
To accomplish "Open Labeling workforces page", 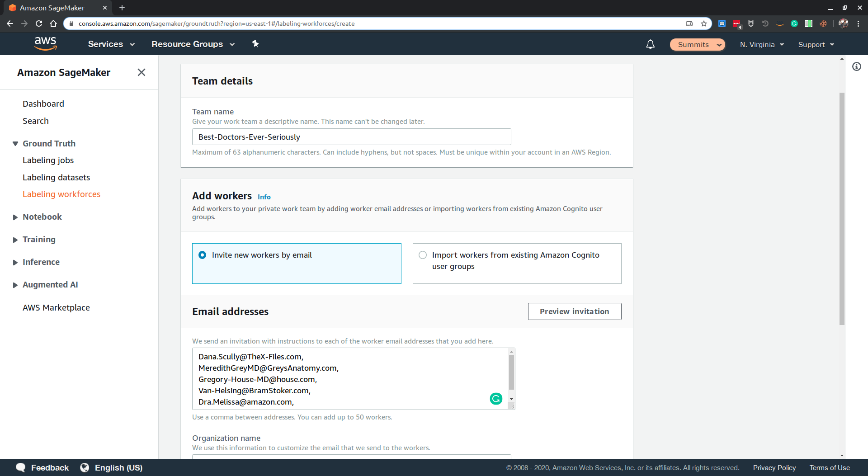I will click(61, 194).
